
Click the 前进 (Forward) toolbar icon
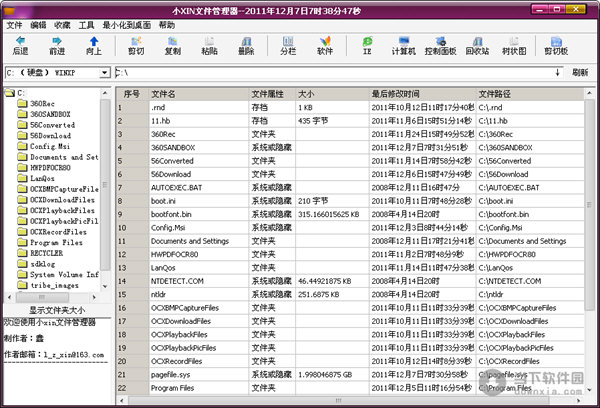(x=56, y=45)
